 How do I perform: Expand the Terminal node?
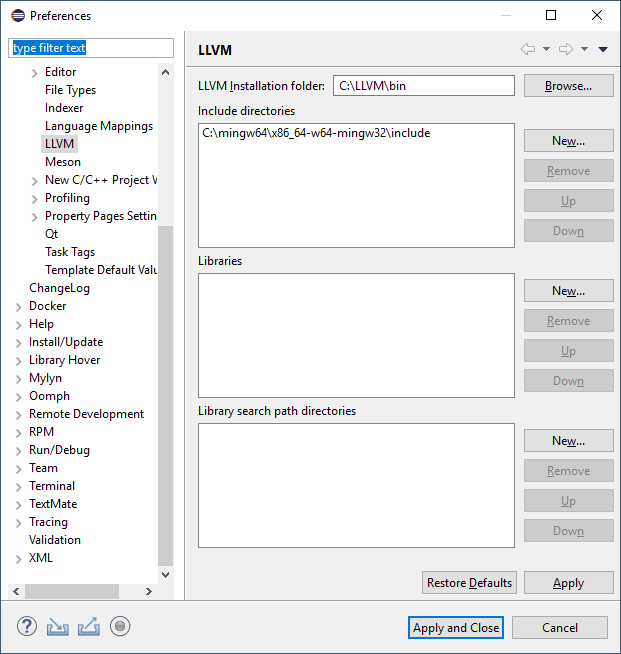(19, 487)
